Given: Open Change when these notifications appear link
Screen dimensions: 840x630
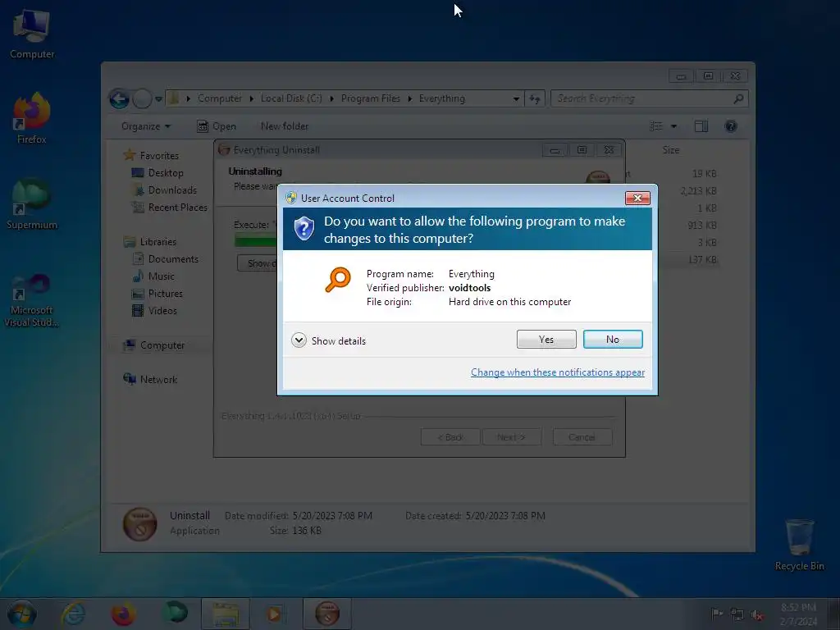Looking at the screenshot, I should (557, 372).
